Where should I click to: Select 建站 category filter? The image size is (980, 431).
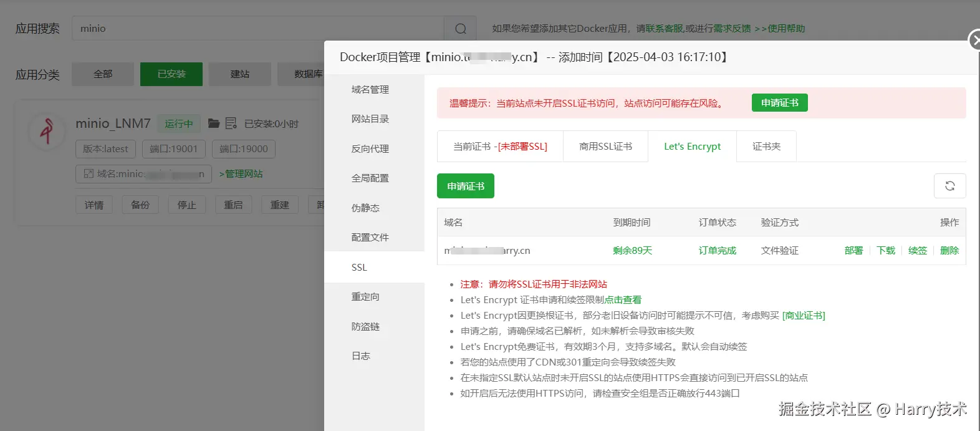(x=240, y=74)
